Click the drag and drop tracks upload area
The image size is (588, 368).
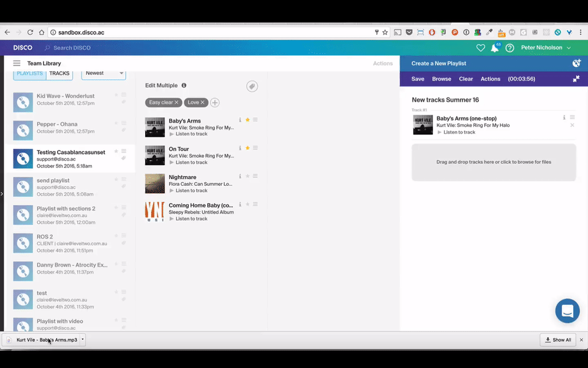click(494, 162)
